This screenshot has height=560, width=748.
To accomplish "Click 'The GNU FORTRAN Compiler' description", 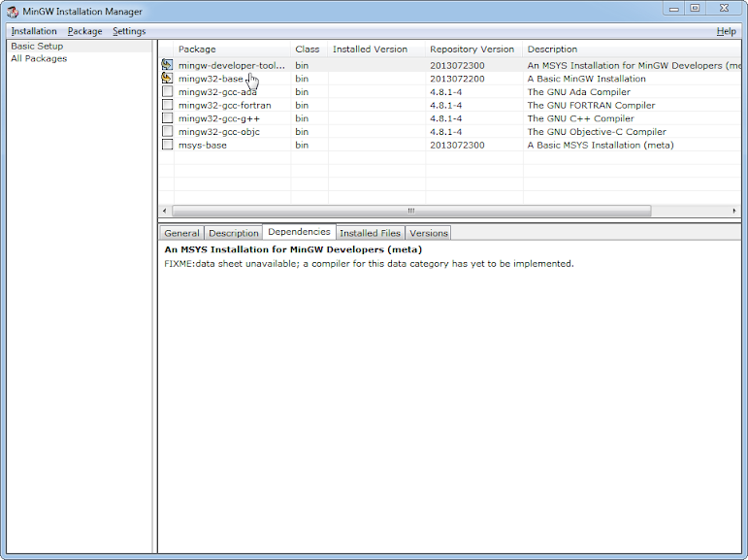I will click(x=591, y=106).
